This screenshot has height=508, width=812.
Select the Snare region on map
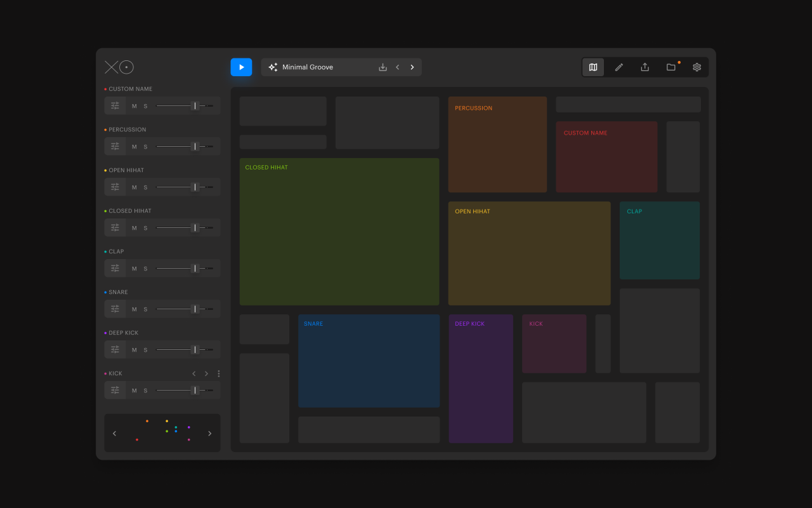click(369, 361)
